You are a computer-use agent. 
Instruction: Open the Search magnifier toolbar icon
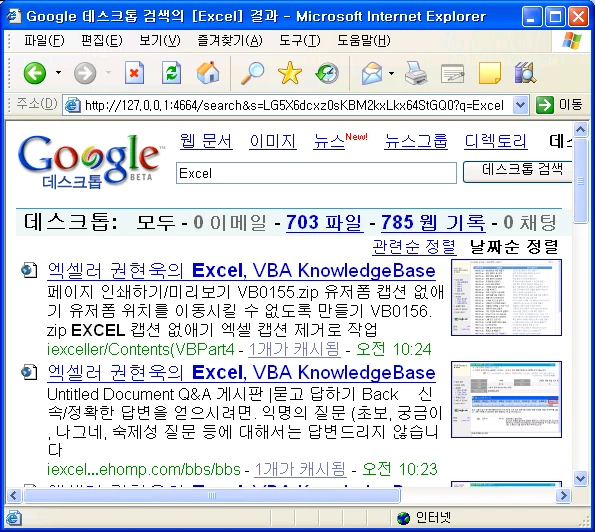pos(252,72)
